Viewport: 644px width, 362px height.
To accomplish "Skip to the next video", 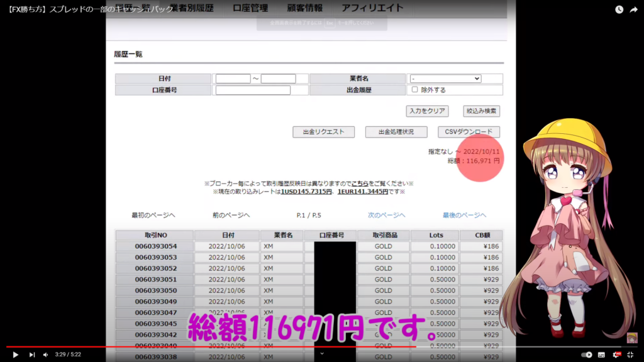I will tap(32, 354).
